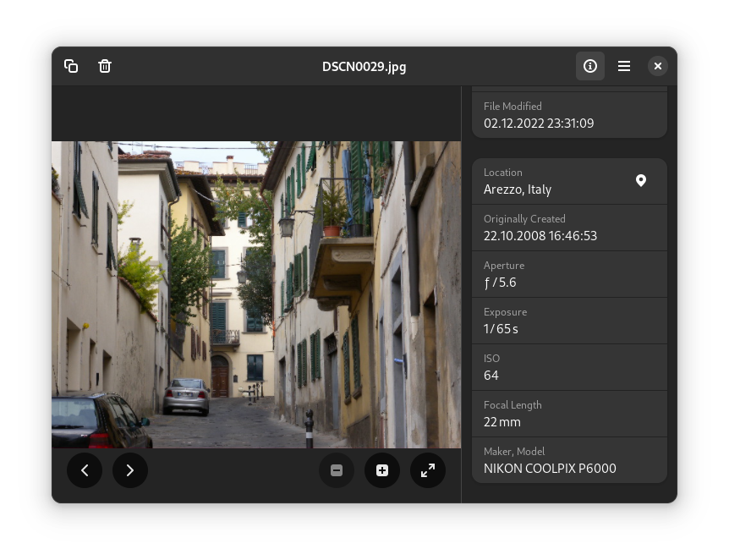729x560 pixels.
Task: Click the Focal Length 22 mm row
Action: point(569,414)
